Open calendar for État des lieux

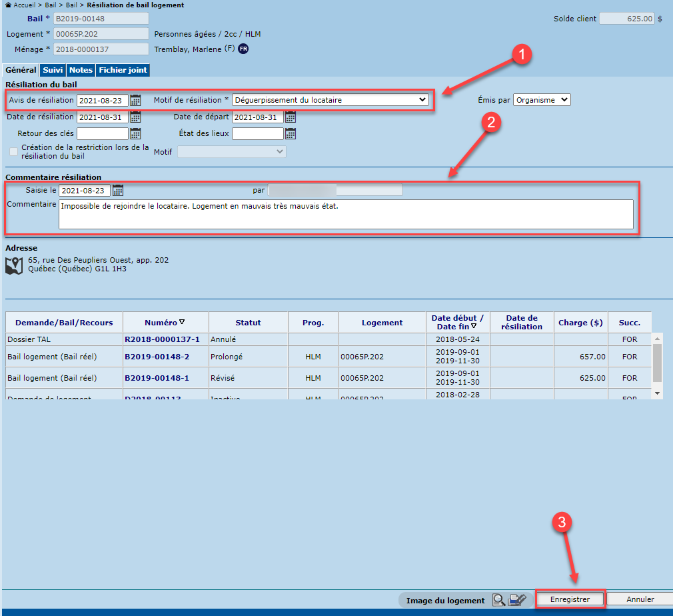(291, 133)
